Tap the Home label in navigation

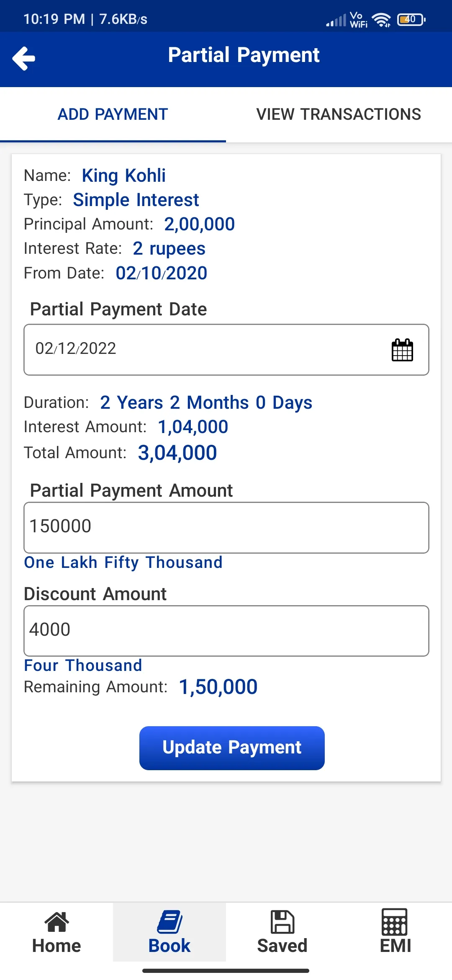click(56, 946)
